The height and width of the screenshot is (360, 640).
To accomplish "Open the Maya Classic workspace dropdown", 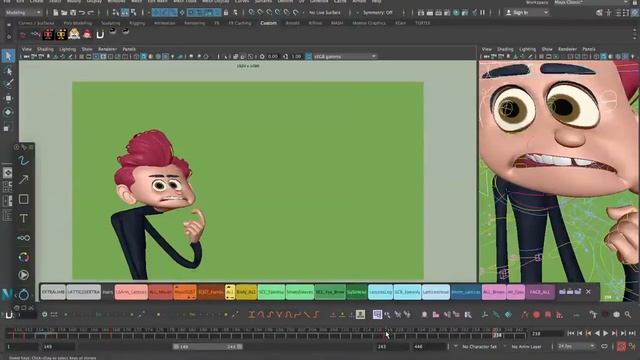I will coord(592,2).
